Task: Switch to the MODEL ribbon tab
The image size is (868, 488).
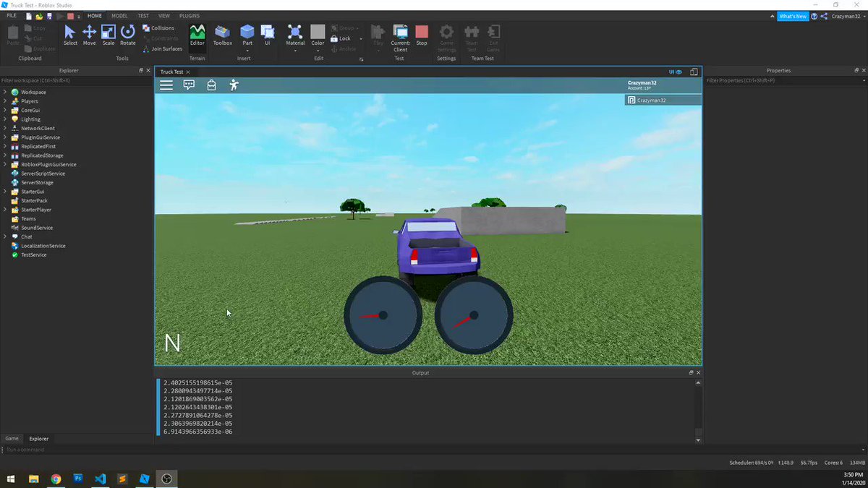Action: 119,15
